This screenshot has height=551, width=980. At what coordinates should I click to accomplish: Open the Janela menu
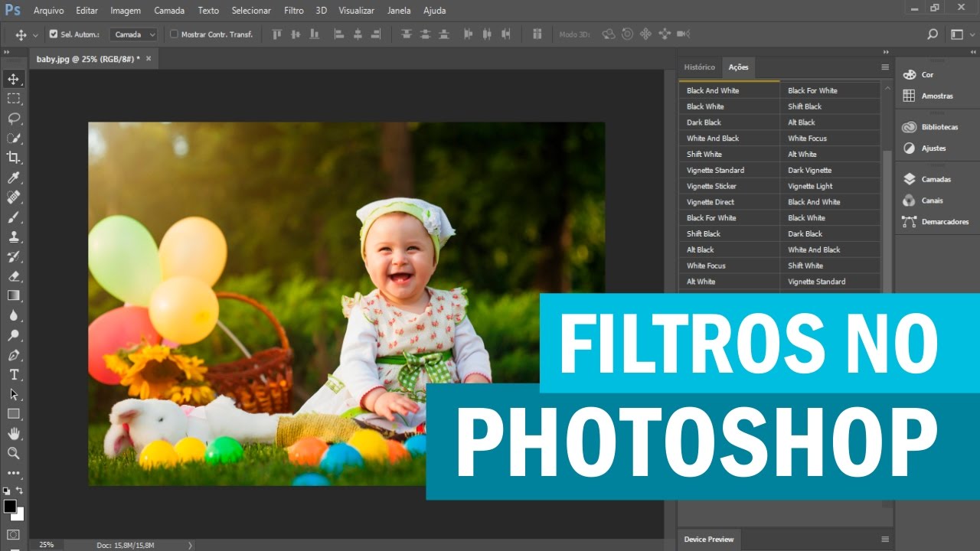coord(399,11)
